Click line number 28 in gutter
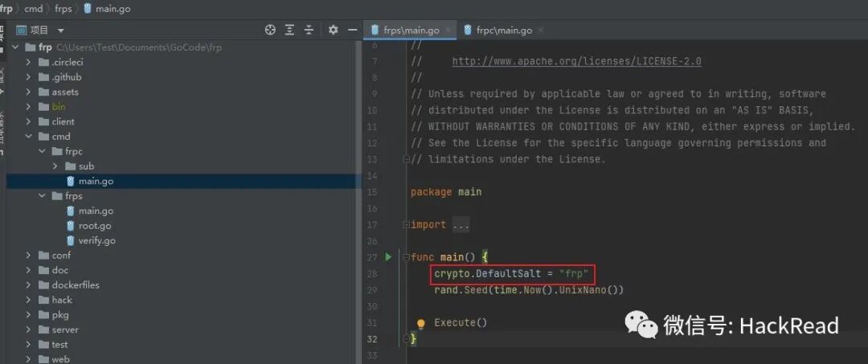868x364 pixels. point(372,274)
